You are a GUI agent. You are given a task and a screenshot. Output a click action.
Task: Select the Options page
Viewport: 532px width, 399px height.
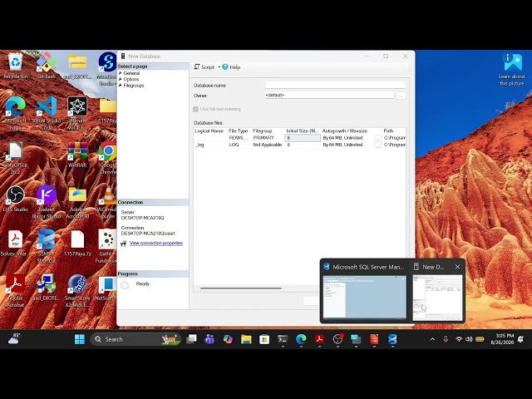point(131,80)
